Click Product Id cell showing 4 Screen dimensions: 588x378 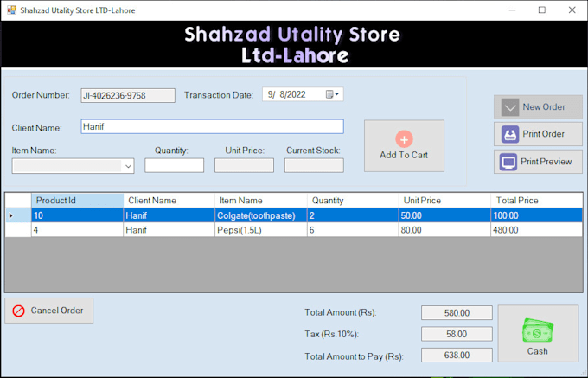pyautogui.click(x=77, y=230)
